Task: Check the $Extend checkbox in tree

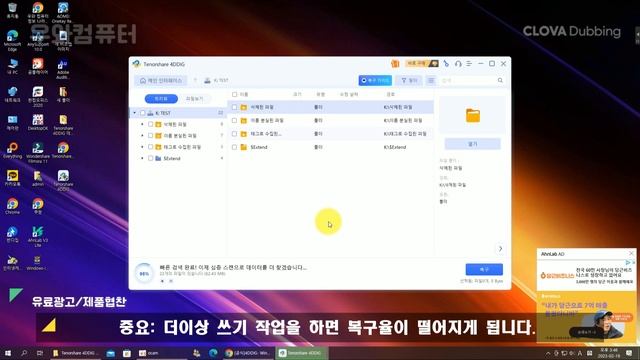Action: pyautogui.click(x=150, y=158)
